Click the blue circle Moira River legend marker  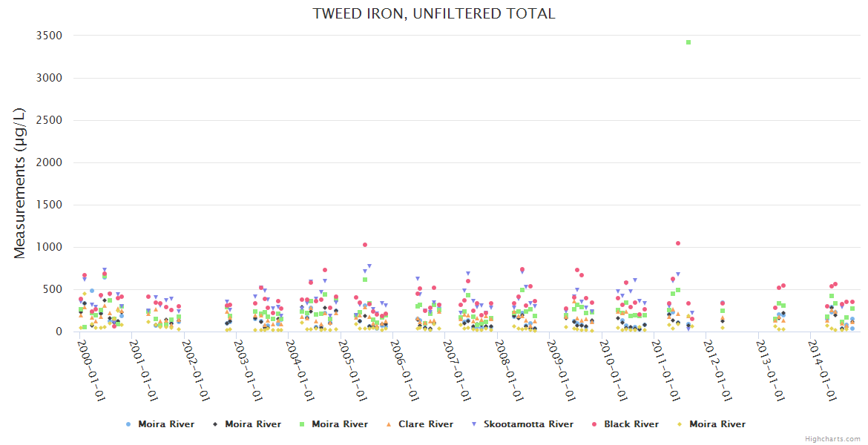tap(128, 424)
